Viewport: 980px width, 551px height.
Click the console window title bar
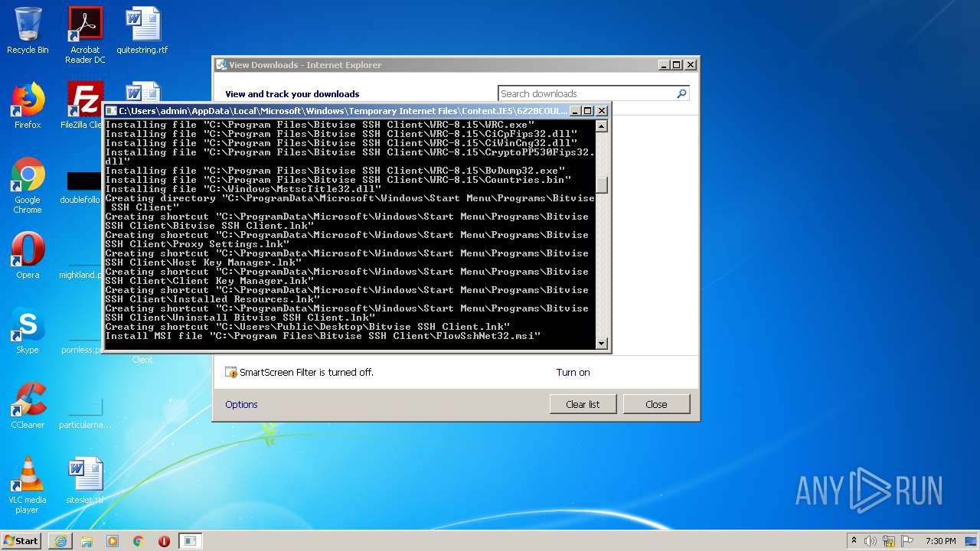(x=343, y=111)
